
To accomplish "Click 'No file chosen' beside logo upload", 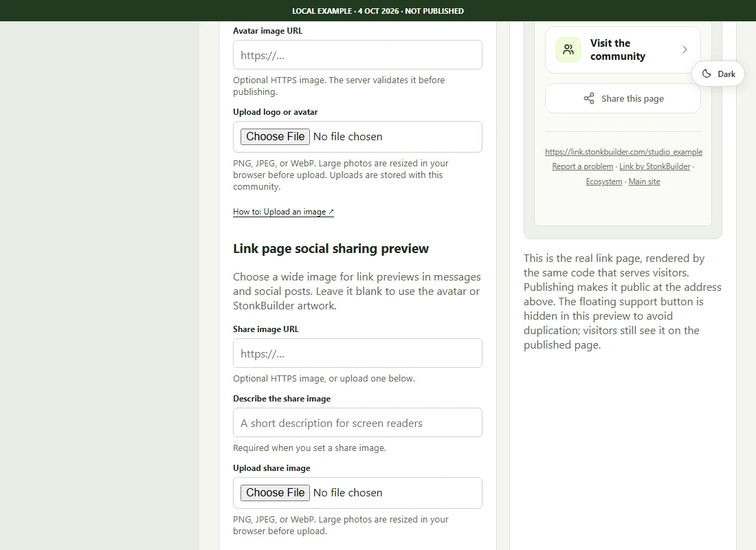I will click(348, 137).
